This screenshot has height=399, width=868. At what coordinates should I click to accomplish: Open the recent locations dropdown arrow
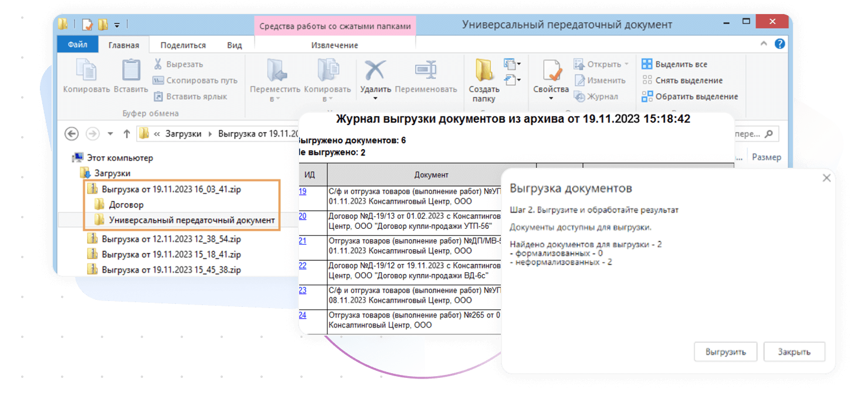tap(111, 134)
